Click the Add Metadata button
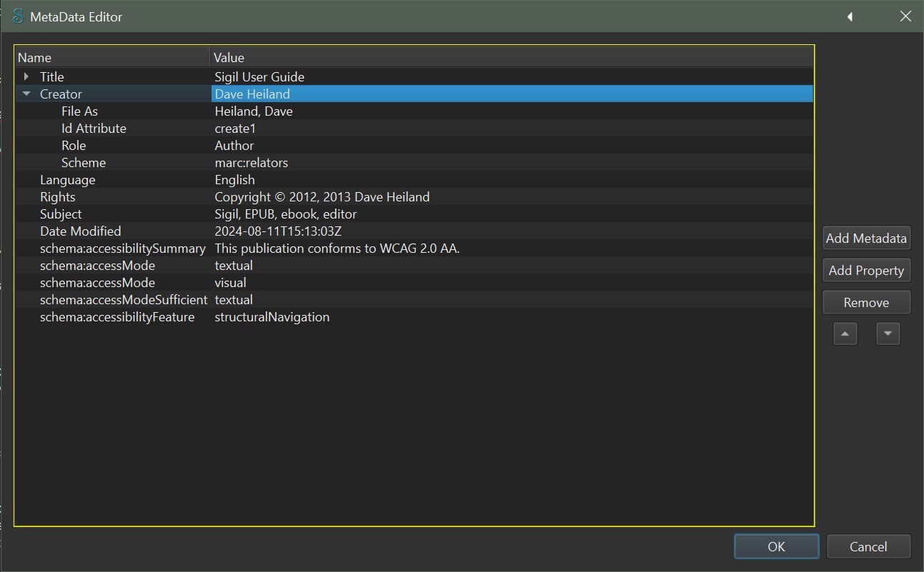Screen dimensions: 924x572 (866, 239)
